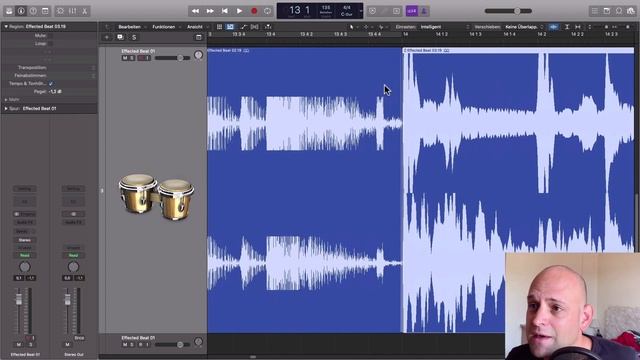Toggle the purple Count-in 1234 button

point(411,11)
